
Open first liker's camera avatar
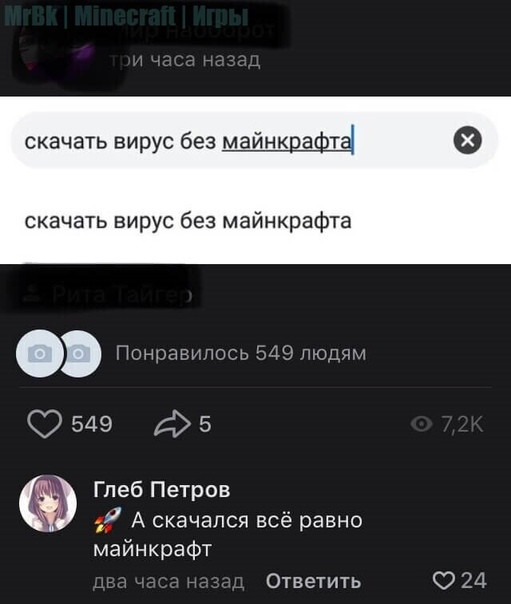click(38, 353)
